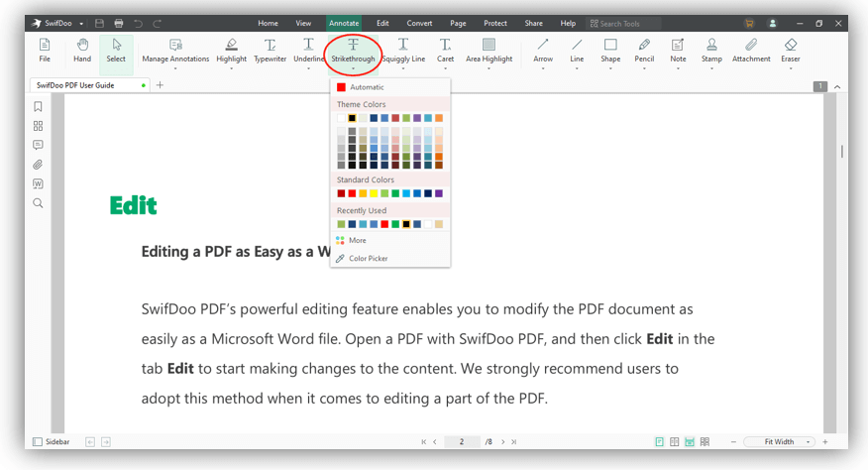868x470 pixels.
Task: Select the Hand tool
Action: [82, 50]
